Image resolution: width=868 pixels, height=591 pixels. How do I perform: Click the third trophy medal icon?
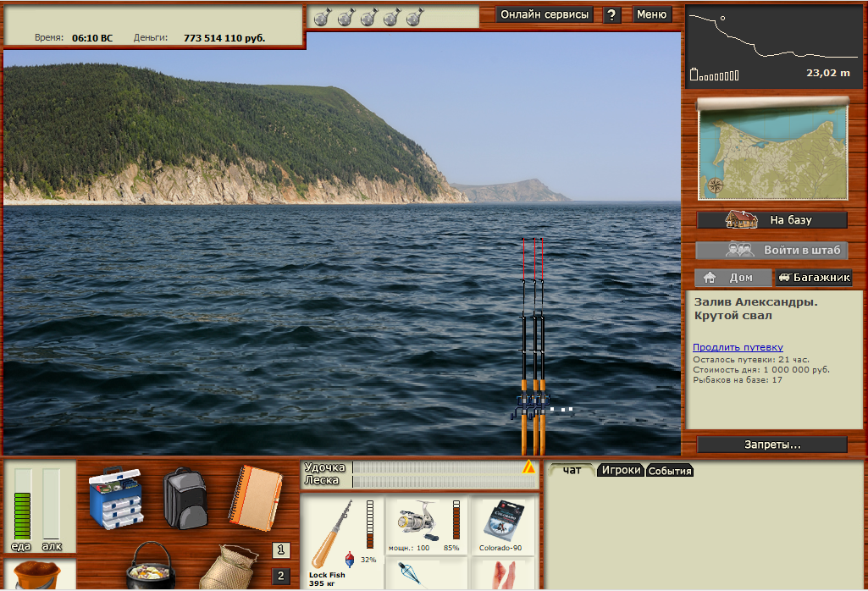tap(369, 18)
